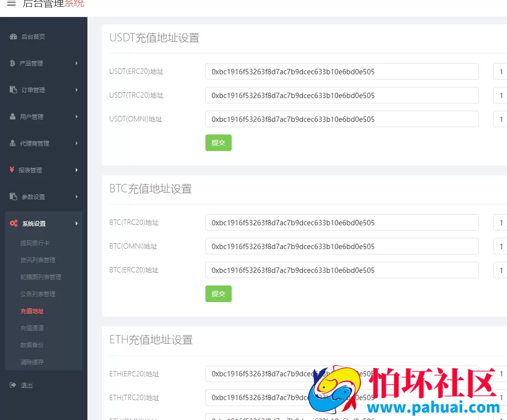
Task: Click the dashboard icon beside 后台首页
Action: 13,36
